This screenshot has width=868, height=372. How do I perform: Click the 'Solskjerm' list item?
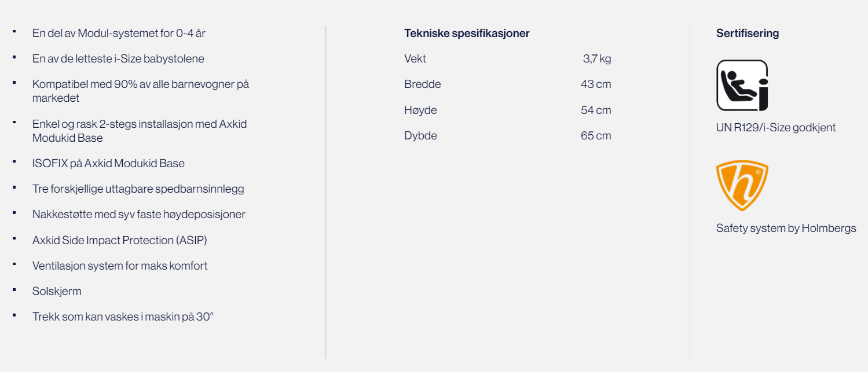57,291
